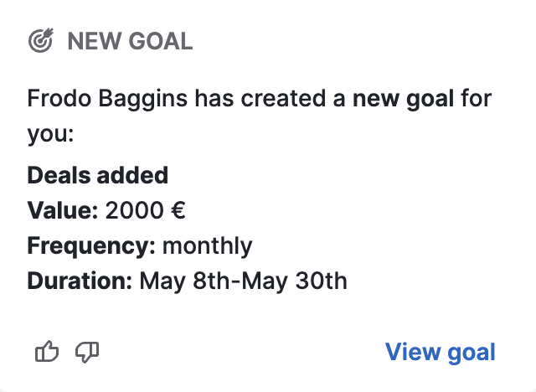Click the Duration label
This screenshot has height=392, width=536.
(x=80, y=281)
